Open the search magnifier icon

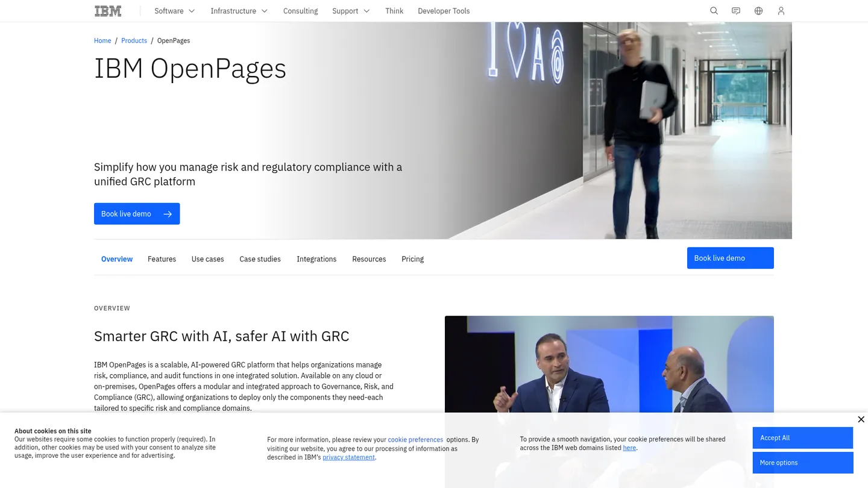click(x=714, y=11)
